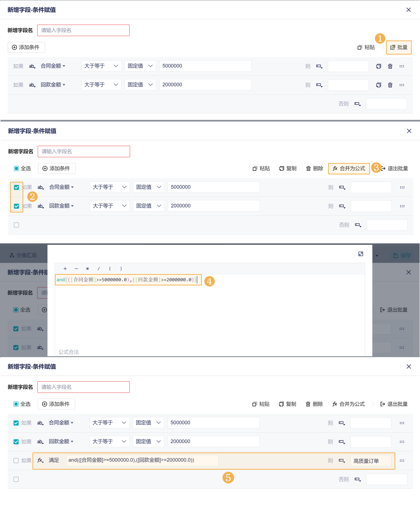Screen dimensions: 420x516
Task: Click the copy icon in first 合同金额 row
Action: tap(378, 66)
